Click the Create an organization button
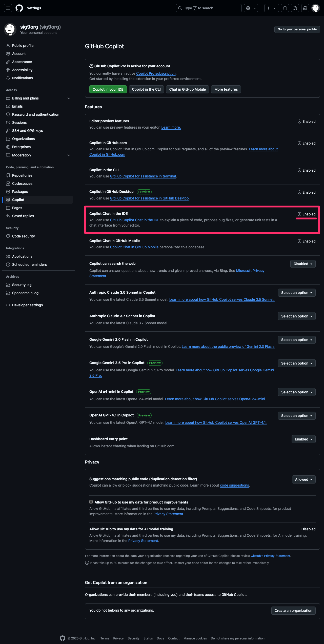 293,611
